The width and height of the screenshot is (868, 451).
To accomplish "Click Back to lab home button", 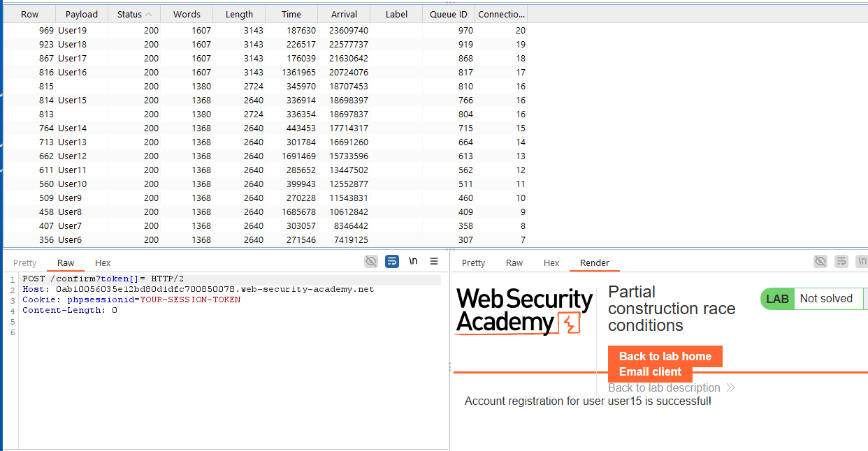I will point(665,356).
